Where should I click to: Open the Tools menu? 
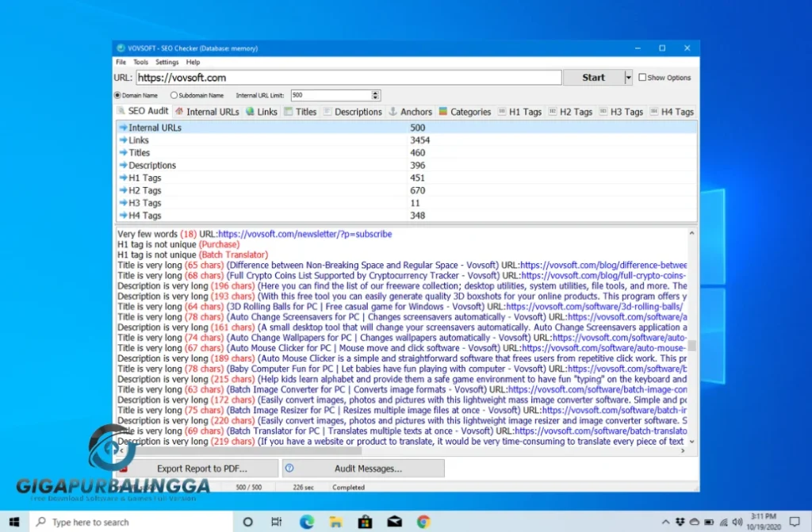140,62
